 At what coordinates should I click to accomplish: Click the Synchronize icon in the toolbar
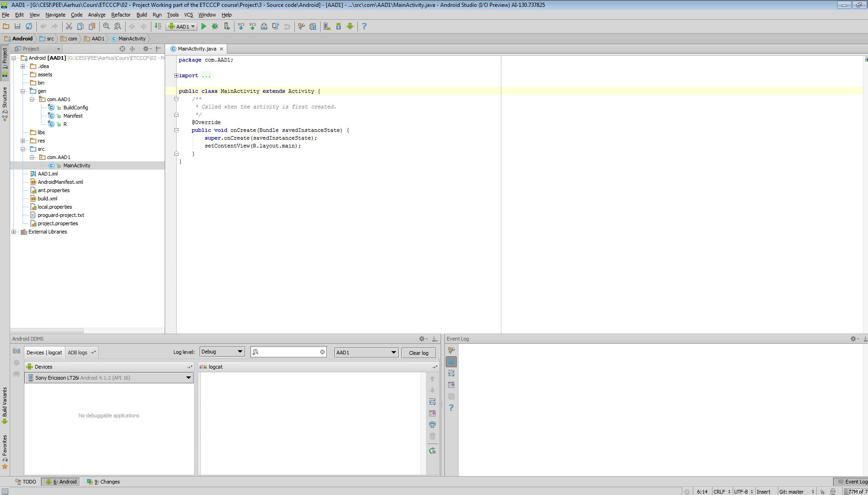29,26
